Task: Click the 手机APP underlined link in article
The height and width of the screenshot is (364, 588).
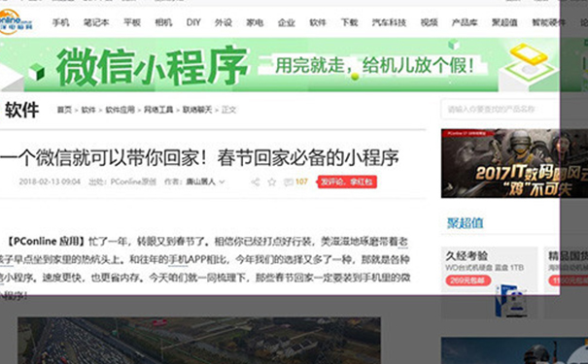Action: click(178, 259)
